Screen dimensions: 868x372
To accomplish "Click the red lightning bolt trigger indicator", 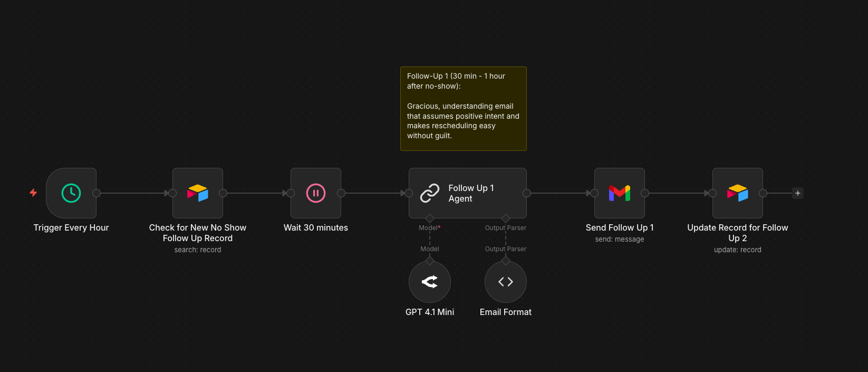I will point(33,193).
